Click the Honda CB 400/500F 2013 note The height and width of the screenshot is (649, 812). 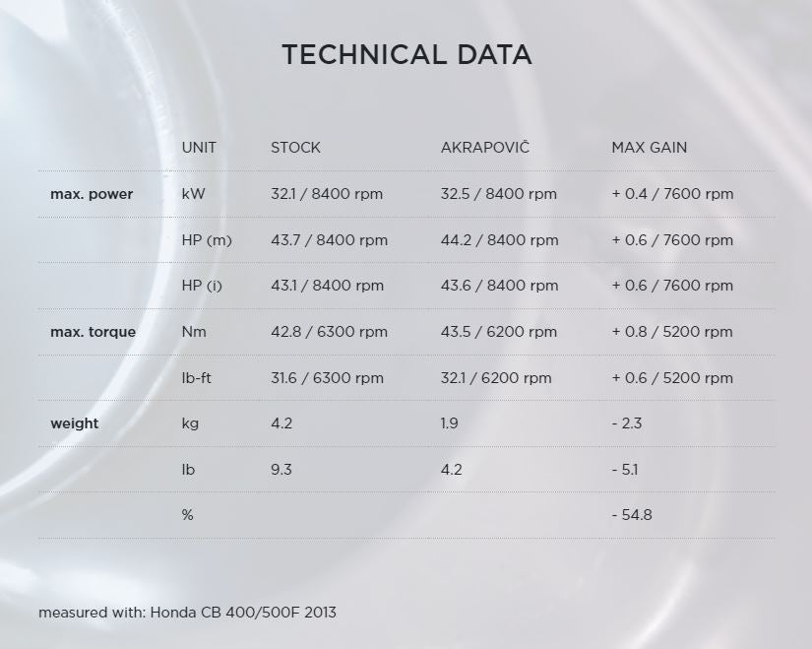tap(187, 613)
